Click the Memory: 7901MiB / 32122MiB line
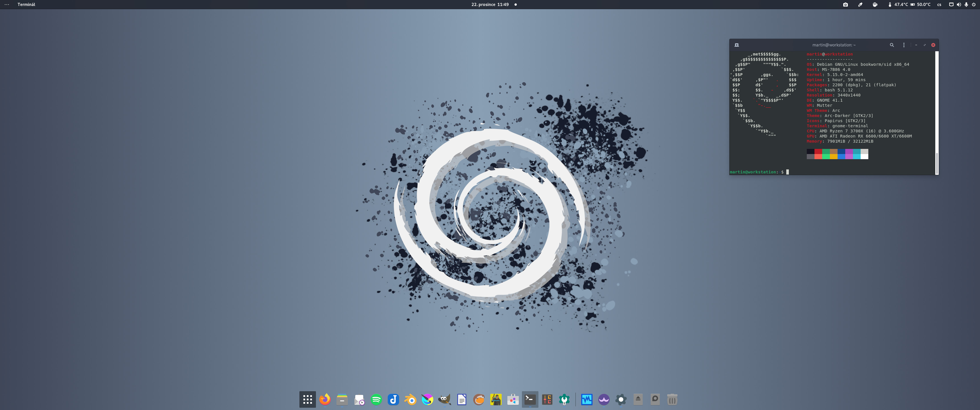This screenshot has width=980, height=410. [x=840, y=141]
